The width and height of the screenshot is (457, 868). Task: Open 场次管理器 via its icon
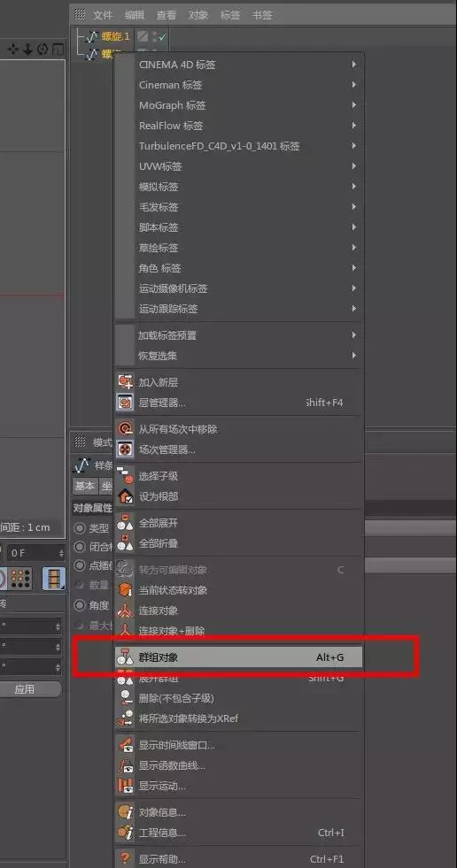click(126, 449)
